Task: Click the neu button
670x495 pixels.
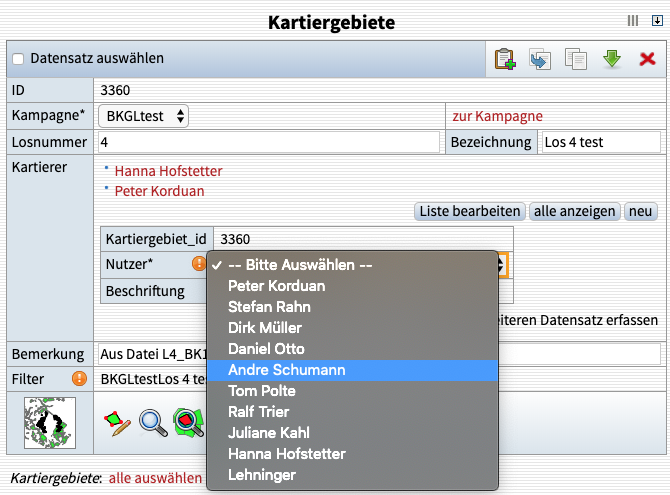Action: pyautogui.click(x=640, y=211)
